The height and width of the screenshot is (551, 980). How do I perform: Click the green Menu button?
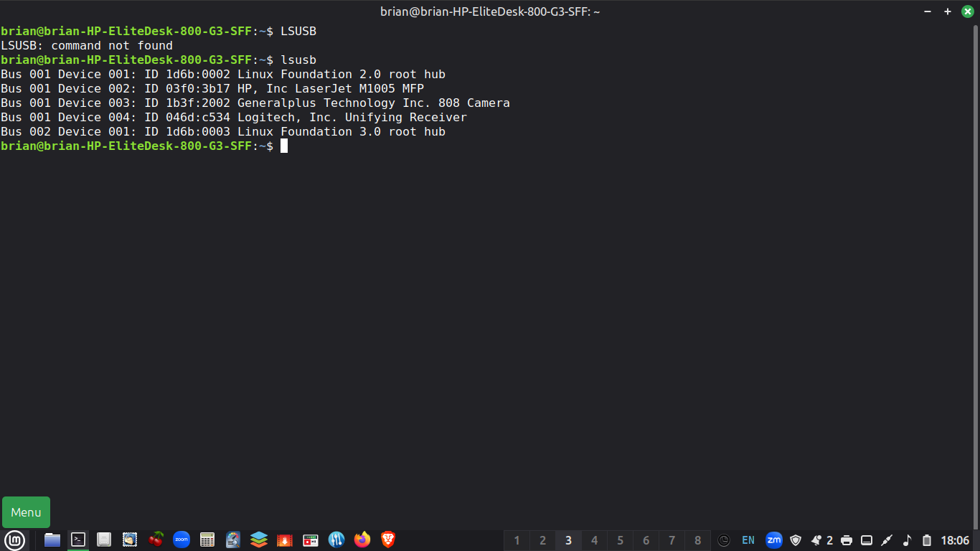tap(27, 512)
